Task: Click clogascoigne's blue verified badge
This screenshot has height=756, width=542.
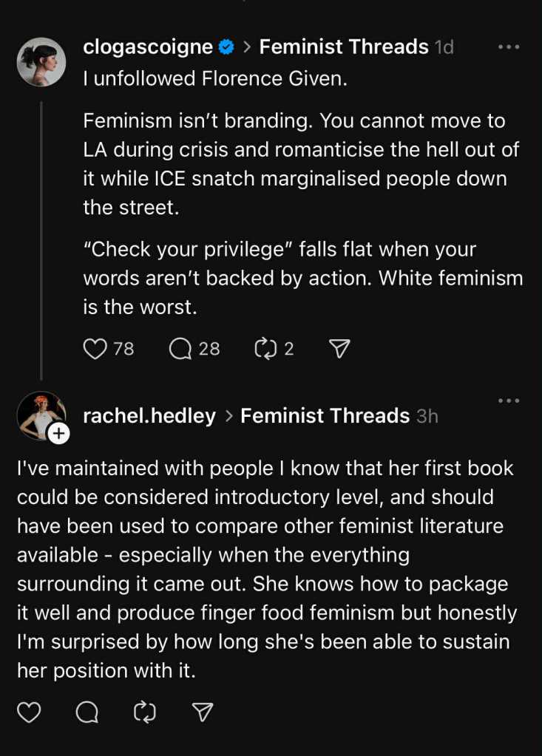Action: (226, 47)
